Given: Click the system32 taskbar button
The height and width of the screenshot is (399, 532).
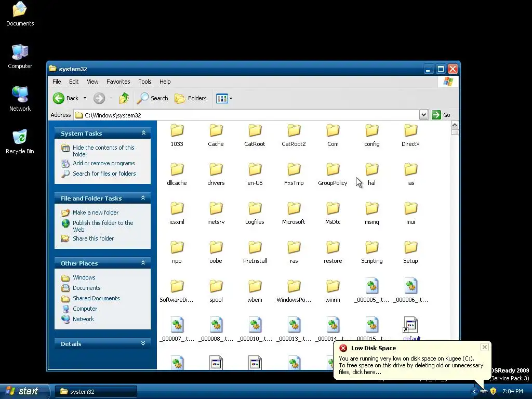Looking at the screenshot, I should pyautogui.click(x=96, y=392).
